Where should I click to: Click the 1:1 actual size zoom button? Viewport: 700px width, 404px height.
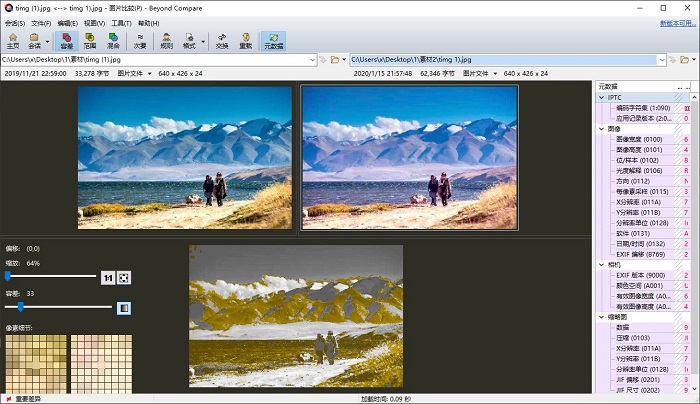[108, 277]
